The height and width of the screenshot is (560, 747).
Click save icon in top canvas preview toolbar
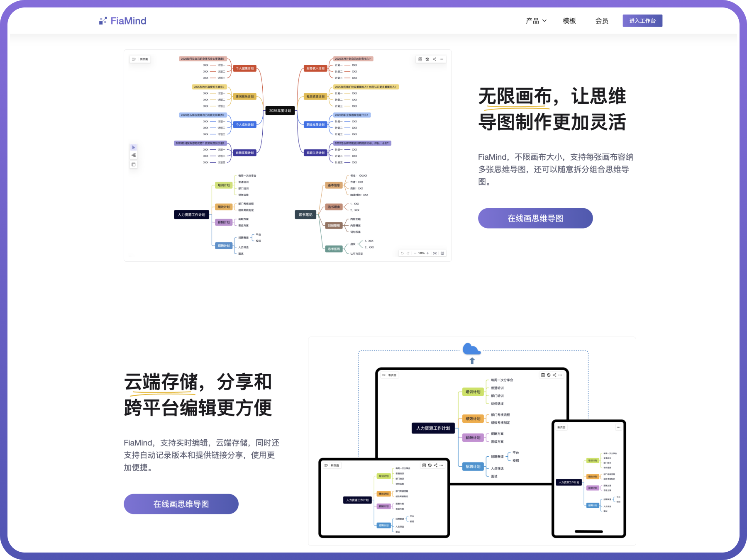tap(420, 59)
